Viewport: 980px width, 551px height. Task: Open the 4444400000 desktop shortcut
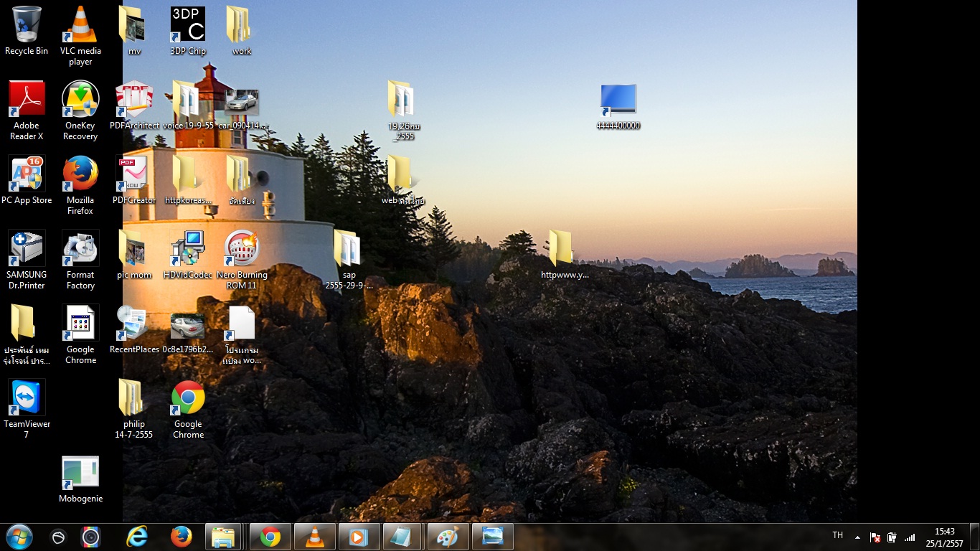618,106
